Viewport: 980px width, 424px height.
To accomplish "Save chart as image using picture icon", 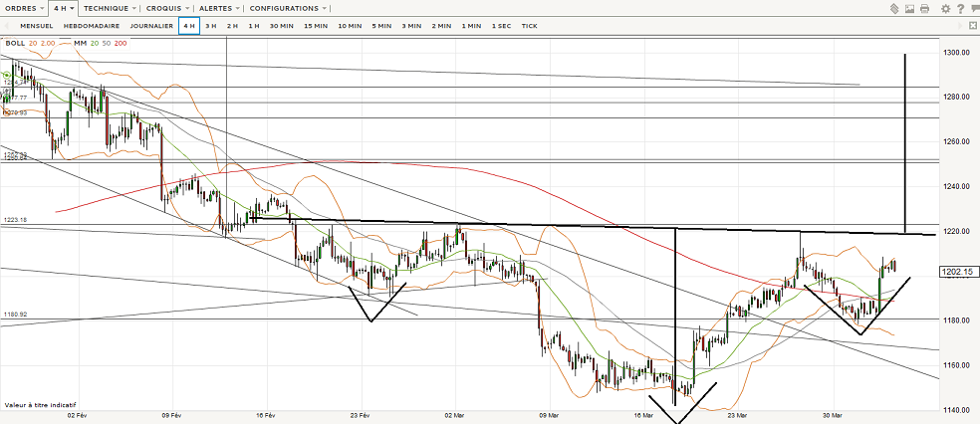I will click(910, 9).
